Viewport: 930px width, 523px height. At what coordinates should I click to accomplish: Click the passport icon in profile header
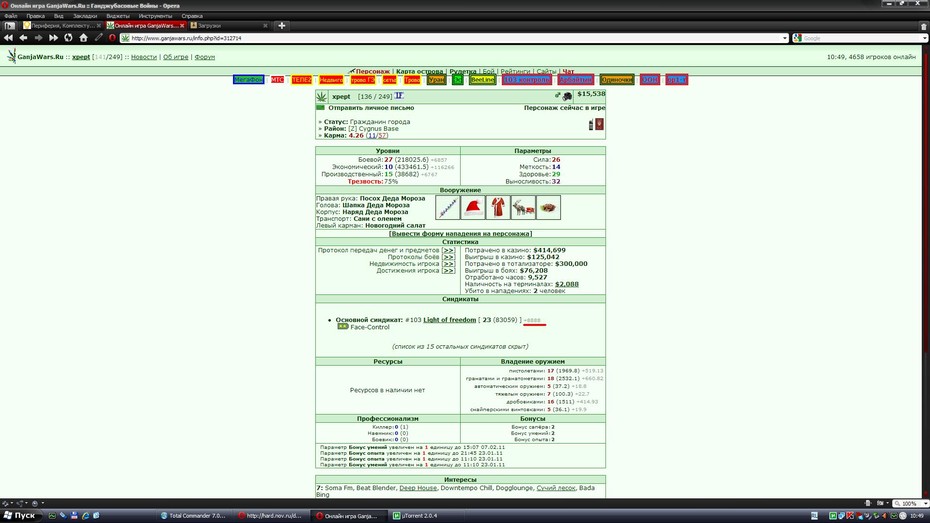[600, 124]
